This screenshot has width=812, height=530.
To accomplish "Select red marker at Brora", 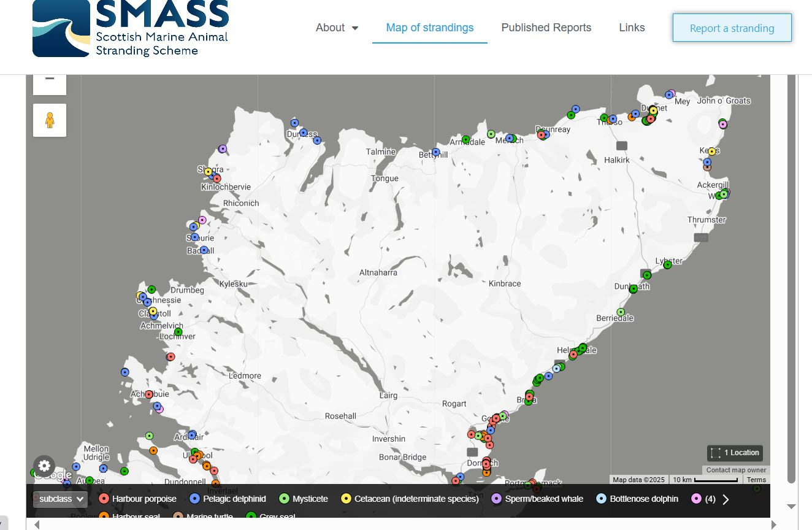I will 529,397.
